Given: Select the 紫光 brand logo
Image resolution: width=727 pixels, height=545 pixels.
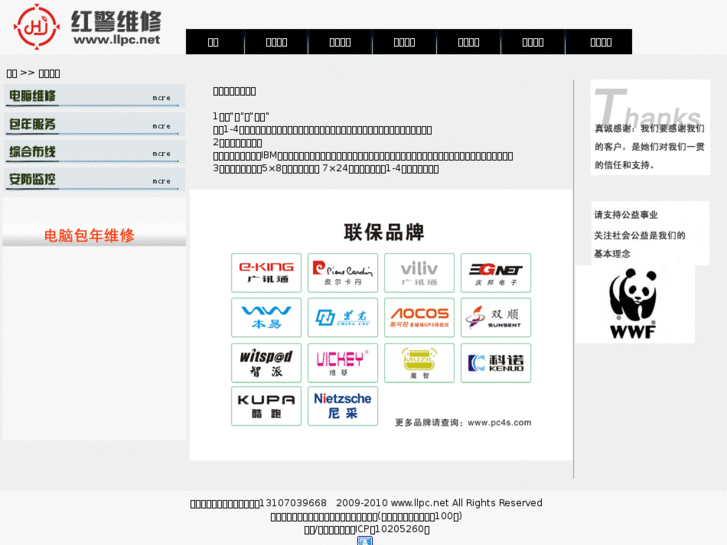Looking at the screenshot, I should tap(343, 318).
